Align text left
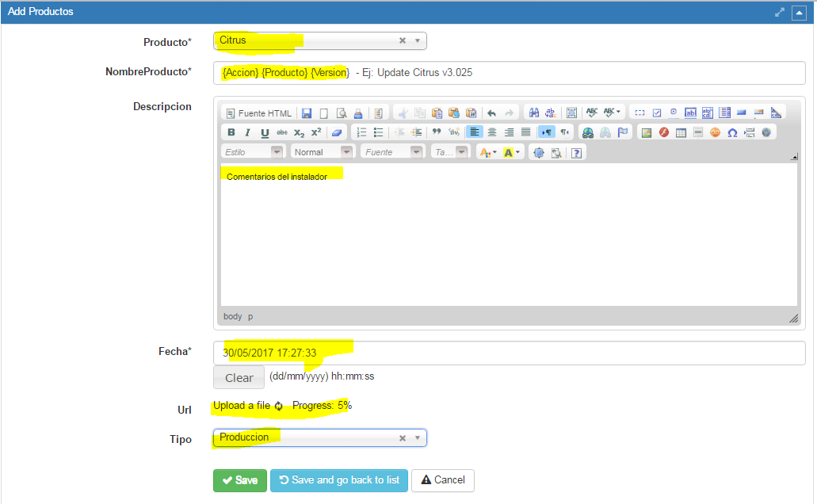Viewport: 817px width, 504px height. click(x=474, y=132)
